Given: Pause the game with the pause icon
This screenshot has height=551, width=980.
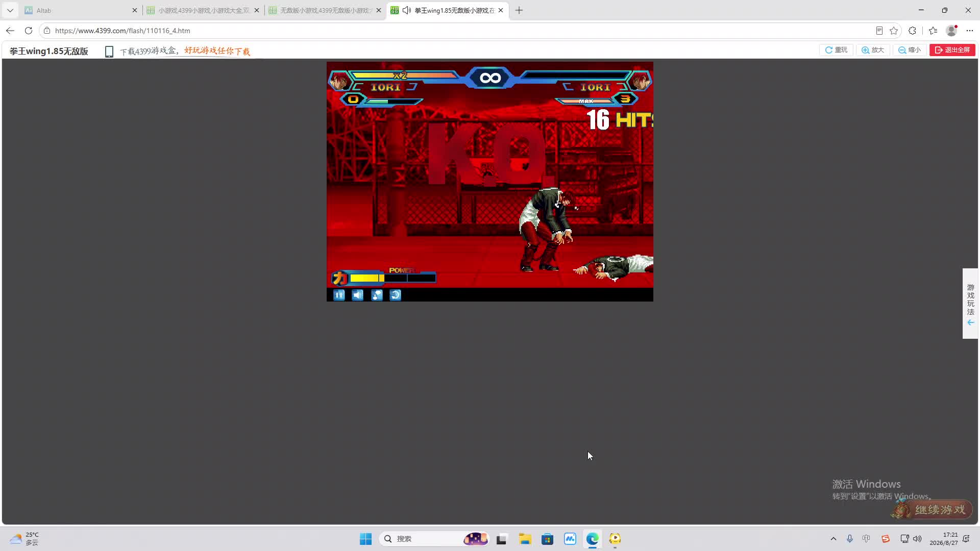Looking at the screenshot, I should [x=339, y=295].
